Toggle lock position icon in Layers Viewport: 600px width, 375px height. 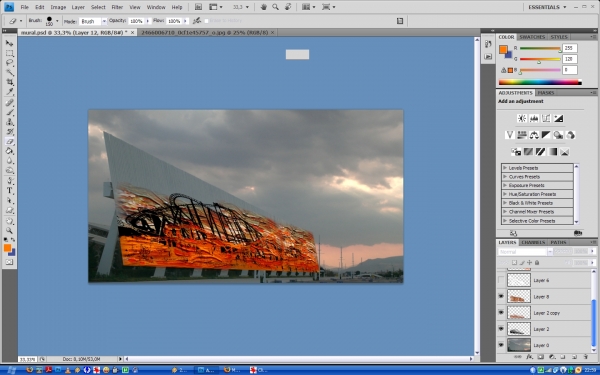(x=530, y=262)
